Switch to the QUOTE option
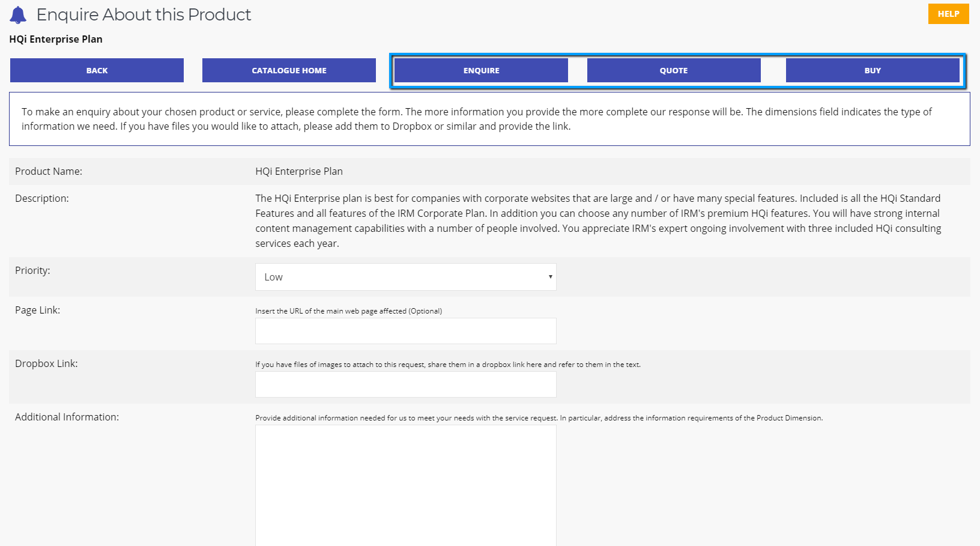 pos(674,70)
